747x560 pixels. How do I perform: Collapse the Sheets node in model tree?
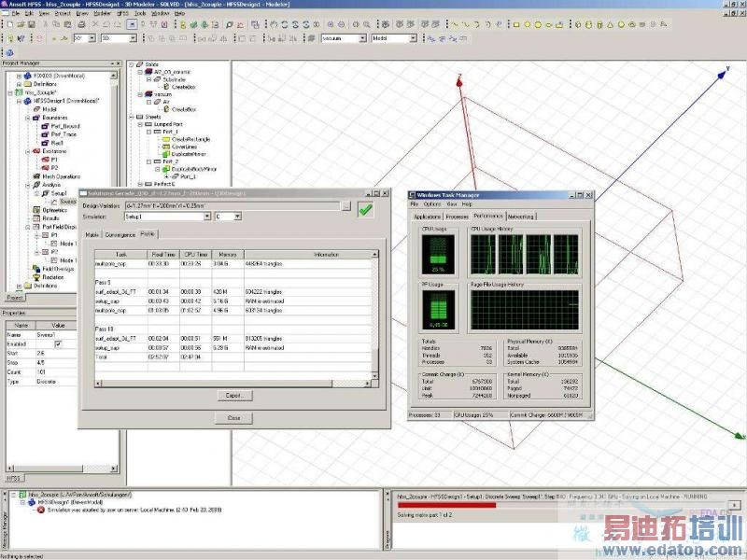132,117
